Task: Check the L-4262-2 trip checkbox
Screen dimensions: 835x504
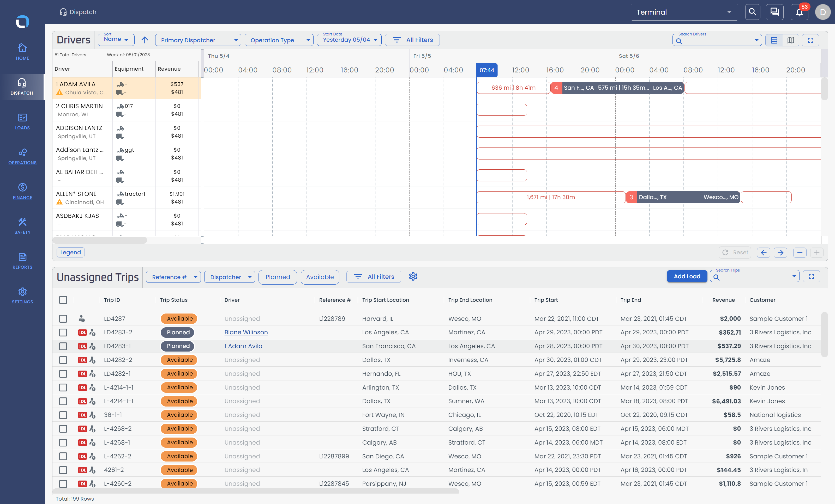Action: click(x=63, y=456)
